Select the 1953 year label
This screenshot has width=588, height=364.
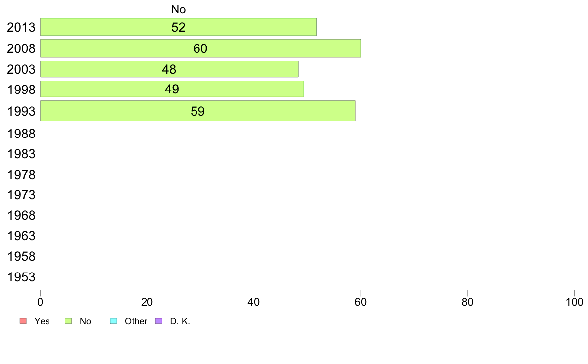click(21, 277)
